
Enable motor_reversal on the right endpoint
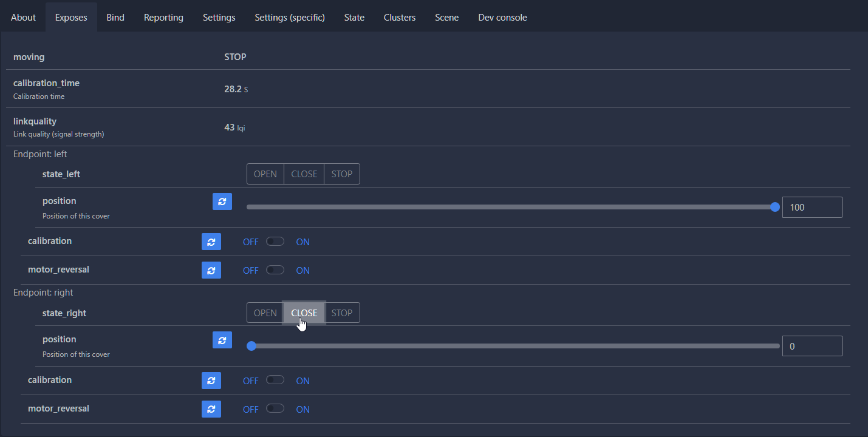coord(275,408)
